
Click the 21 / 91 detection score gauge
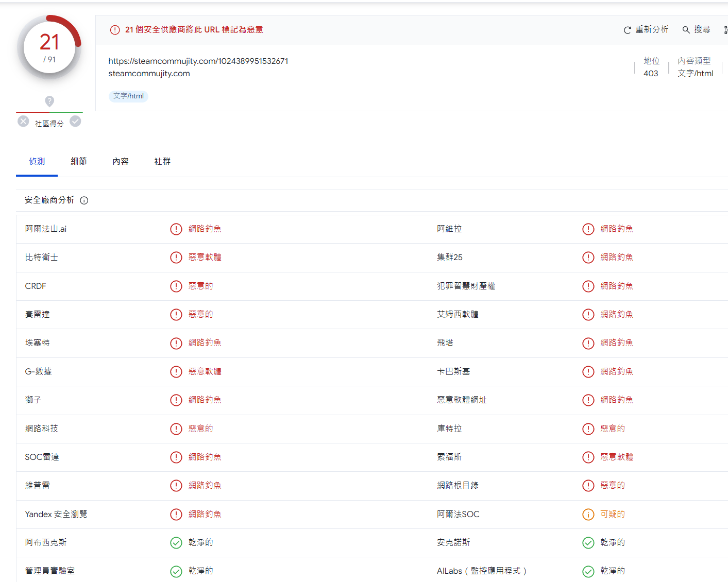(x=49, y=48)
